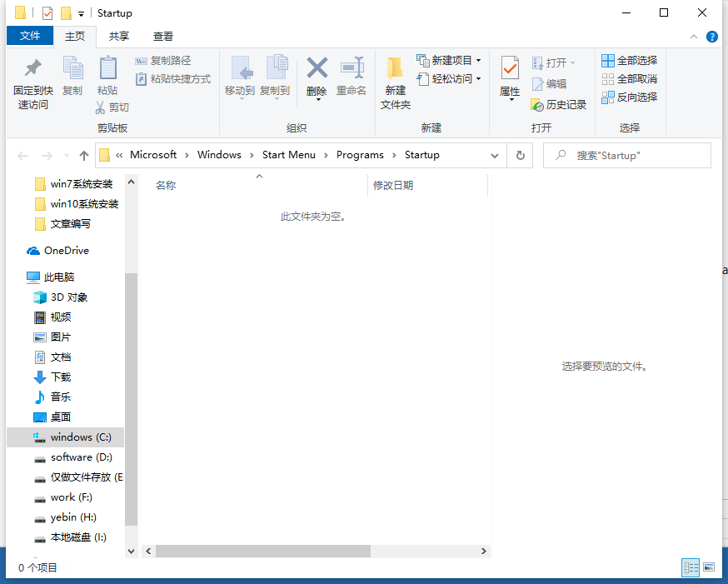The width and height of the screenshot is (728, 584).
Task: Select work (F:) drive
Action: [63, 497]
